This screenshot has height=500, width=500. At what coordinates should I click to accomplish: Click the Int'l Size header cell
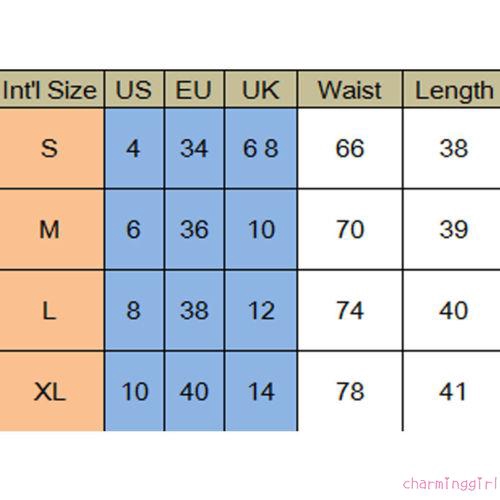52,89
